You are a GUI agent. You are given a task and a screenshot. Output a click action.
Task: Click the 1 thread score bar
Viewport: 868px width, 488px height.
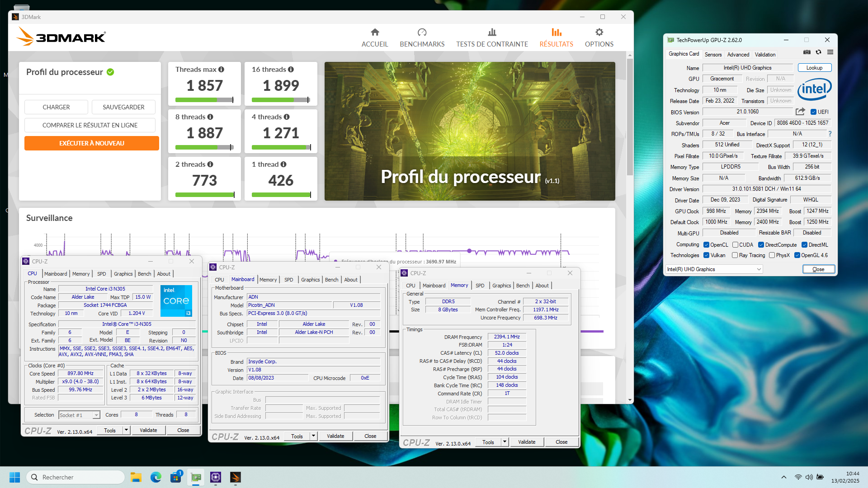tap(281, 195)
